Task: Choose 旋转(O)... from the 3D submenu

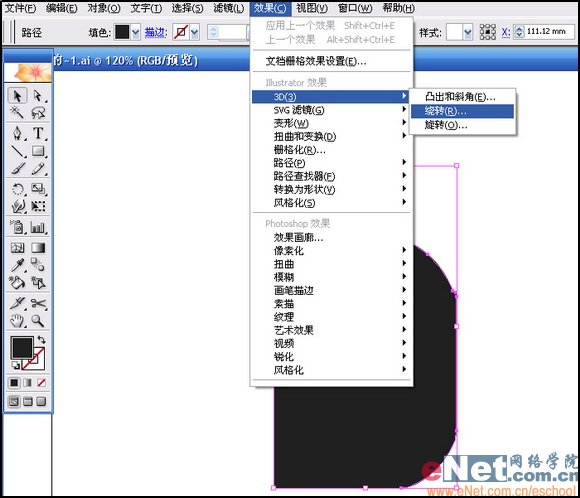Action: click(462, 125)
